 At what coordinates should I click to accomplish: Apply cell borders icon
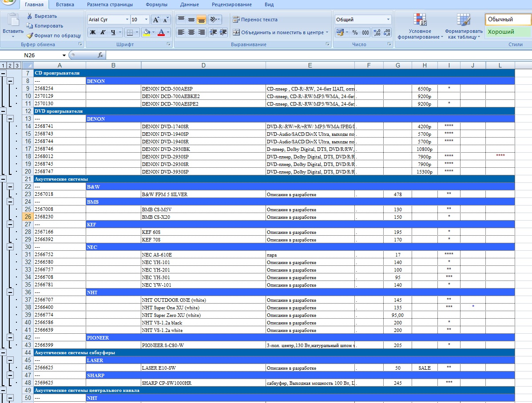[130, 32]
